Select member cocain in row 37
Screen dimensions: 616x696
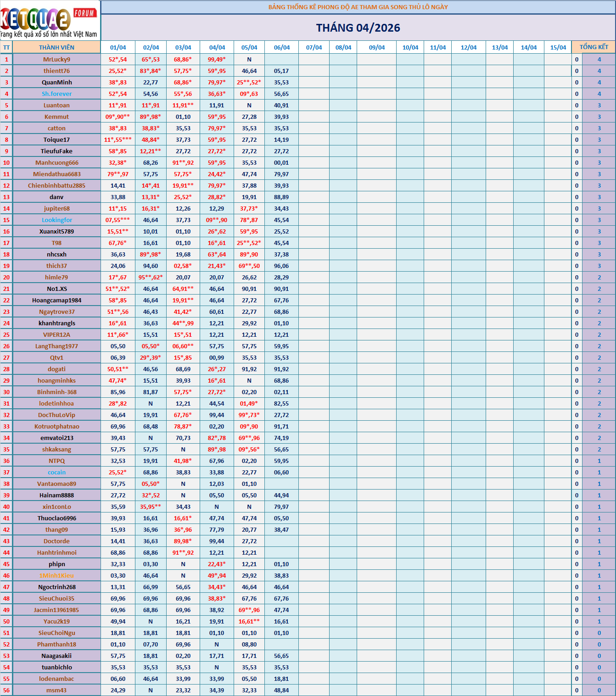(x=56, y=472)
